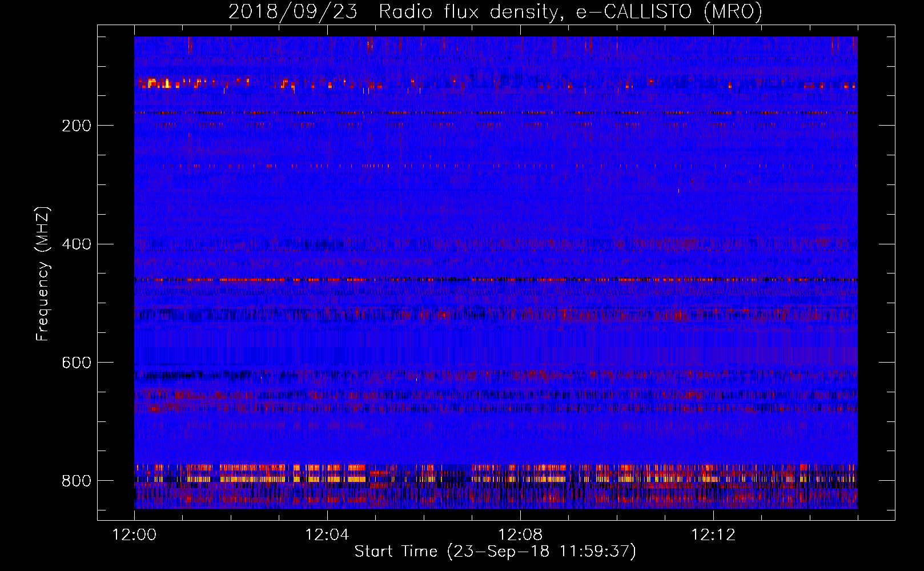Click the 12:08 time tick label
The height and width of the screenshot is (571, 924).
pyautogui.click(x=520, y=535)
